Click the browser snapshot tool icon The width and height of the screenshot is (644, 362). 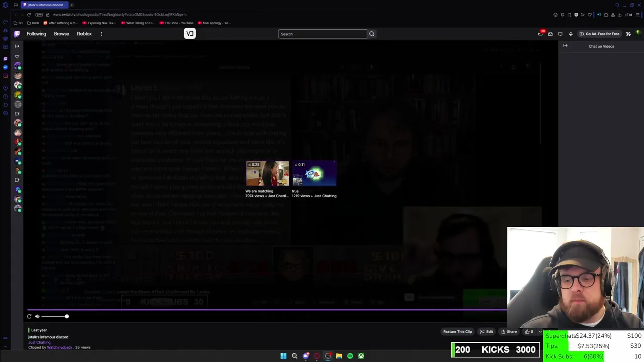(569, 15)
